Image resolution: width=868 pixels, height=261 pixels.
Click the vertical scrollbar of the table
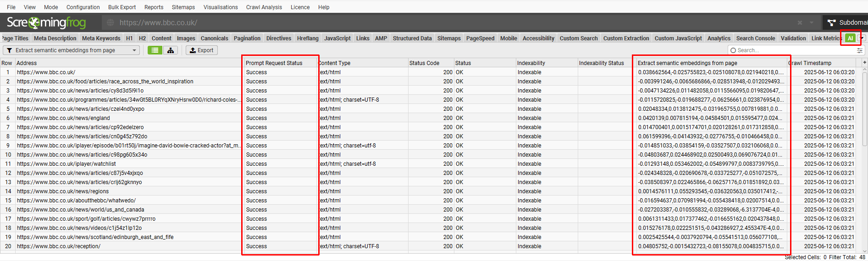click(x=865, y=109)
